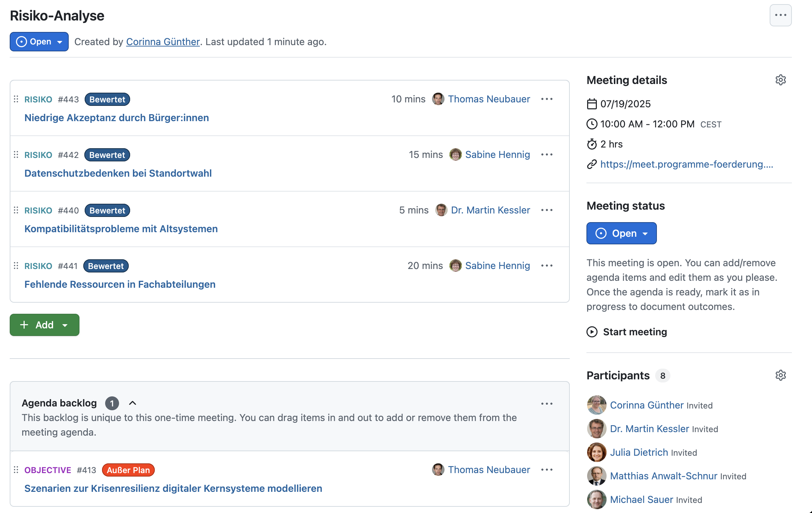Open Corinna Günther's creator profile link
Image resolution: width=812 pixels, height=513 pixels.
[163, 42]
